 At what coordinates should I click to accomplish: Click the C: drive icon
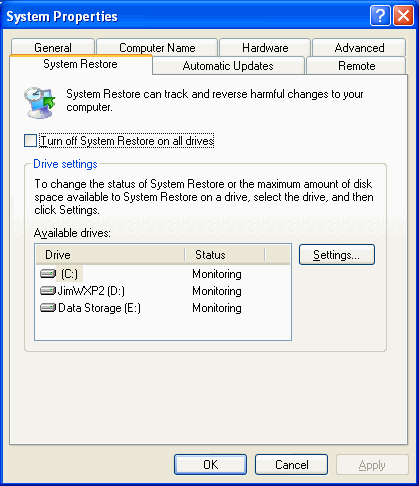pyautogui.click(x=48, y=274)
